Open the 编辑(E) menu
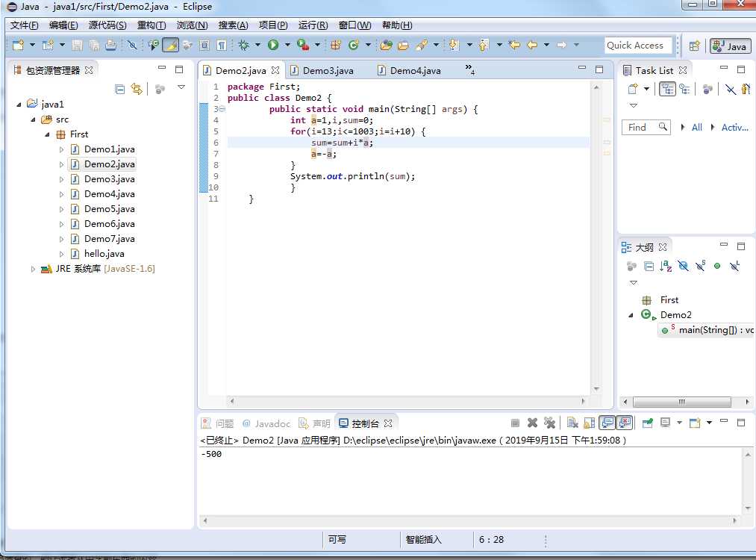The image size is (756, 560). click(x=63, y=25)
